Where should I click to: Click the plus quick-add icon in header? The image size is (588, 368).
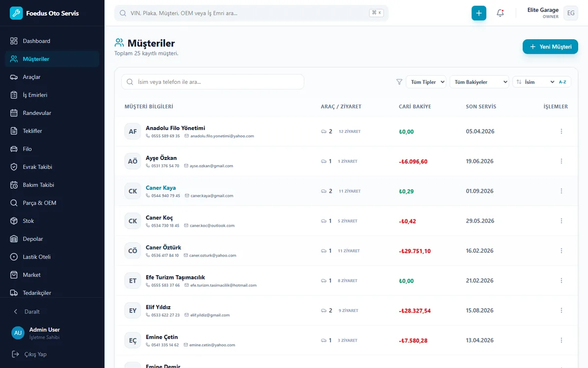point(479,13)
